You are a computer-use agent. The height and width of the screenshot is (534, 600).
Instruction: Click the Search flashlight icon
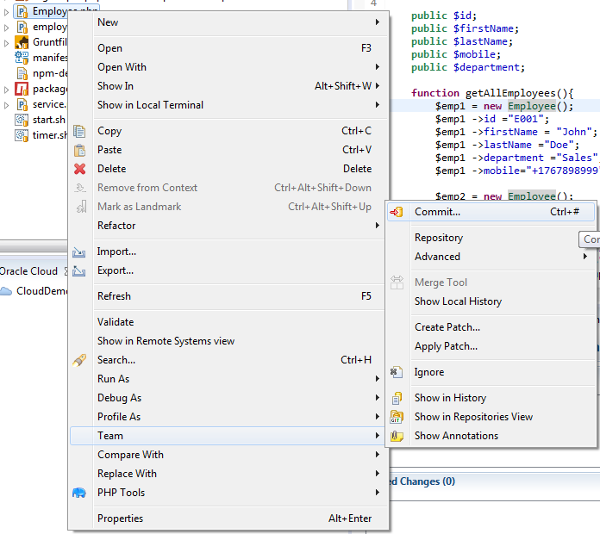coord(80,360)
